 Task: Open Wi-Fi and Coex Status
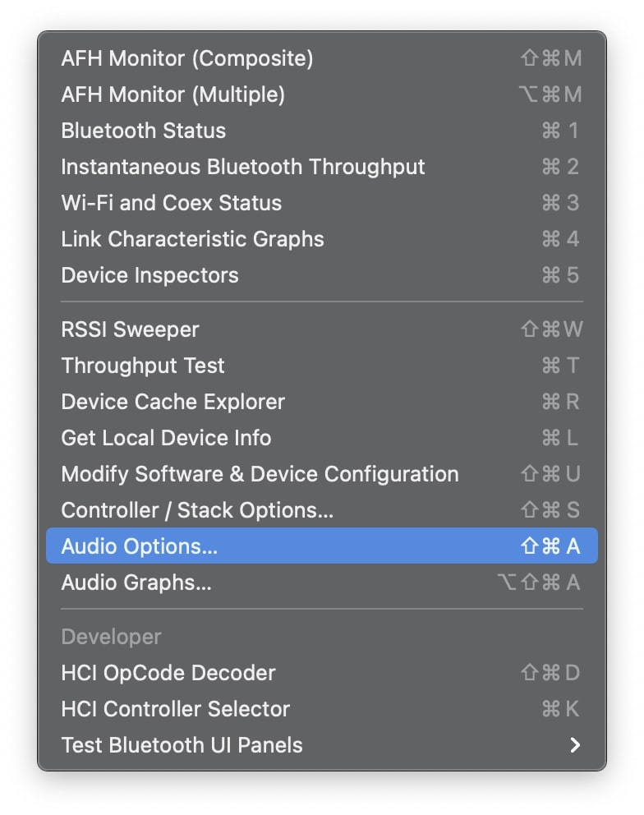tap(322, 203)
